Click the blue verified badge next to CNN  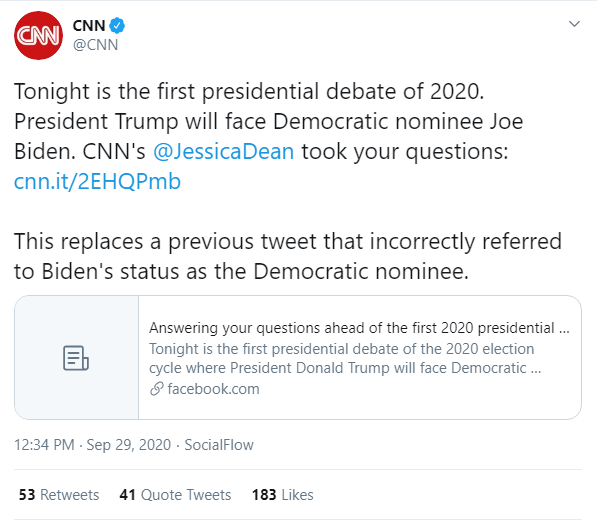[x=117, y=26]
